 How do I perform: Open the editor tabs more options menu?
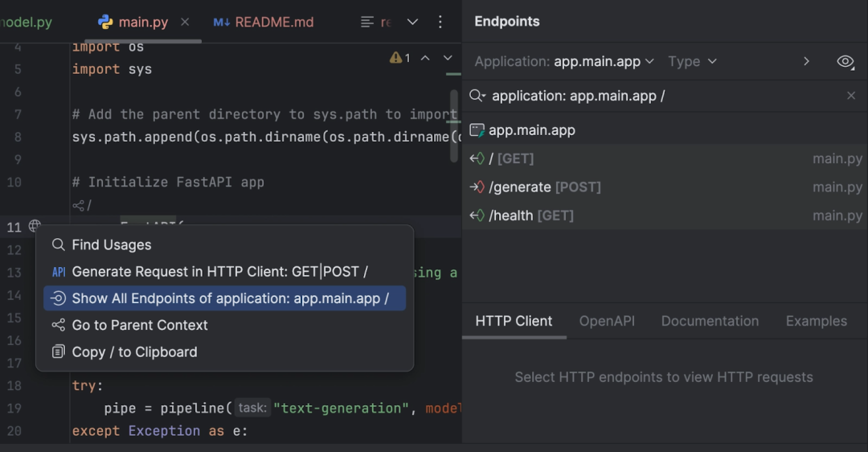point(440,23)
